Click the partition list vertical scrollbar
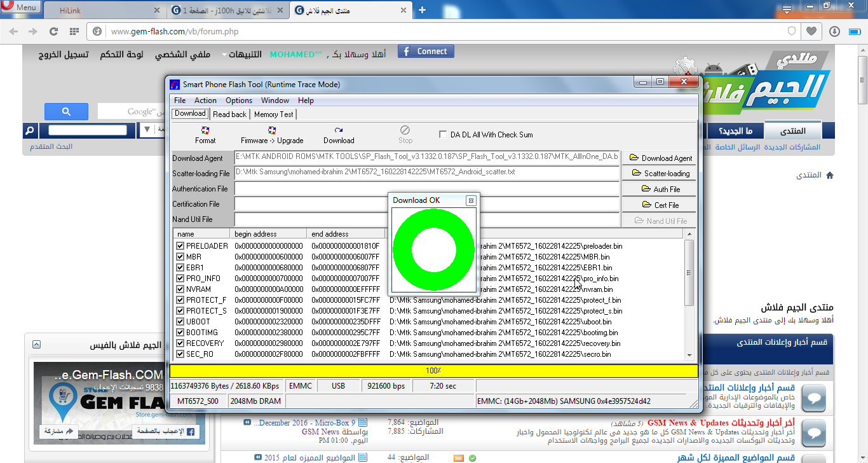The height and width of the screenshot is (463, 868). (x=690, y=294)
